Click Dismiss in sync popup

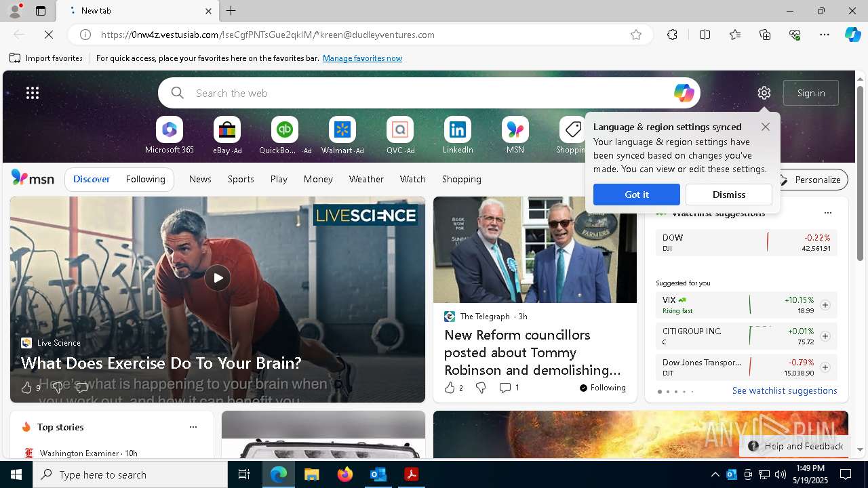[729, 195]
